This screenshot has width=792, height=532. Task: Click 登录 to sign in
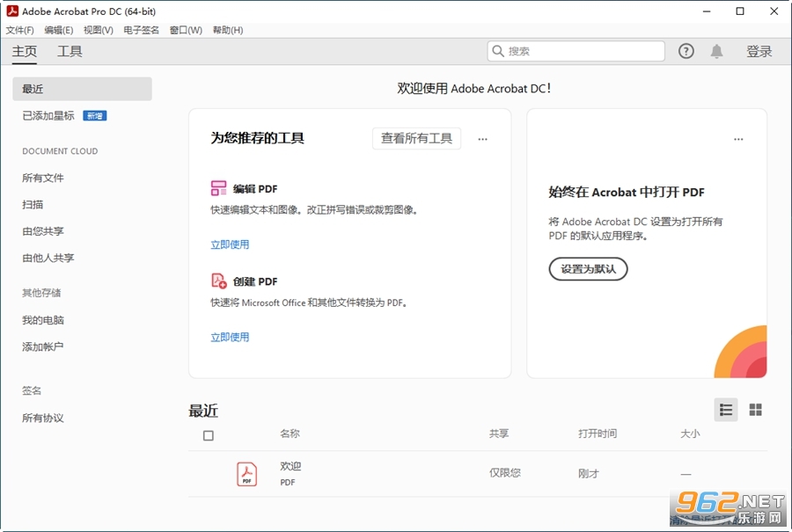pos(759,52)
